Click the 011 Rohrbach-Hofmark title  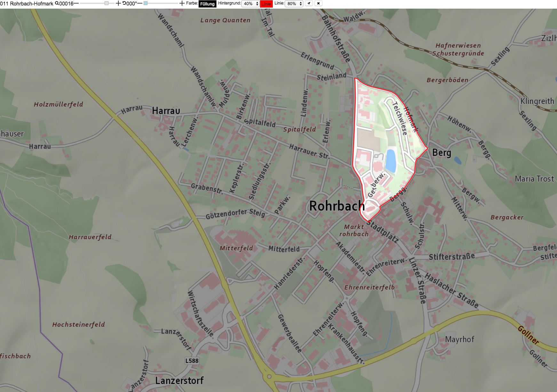click(27, 4)
